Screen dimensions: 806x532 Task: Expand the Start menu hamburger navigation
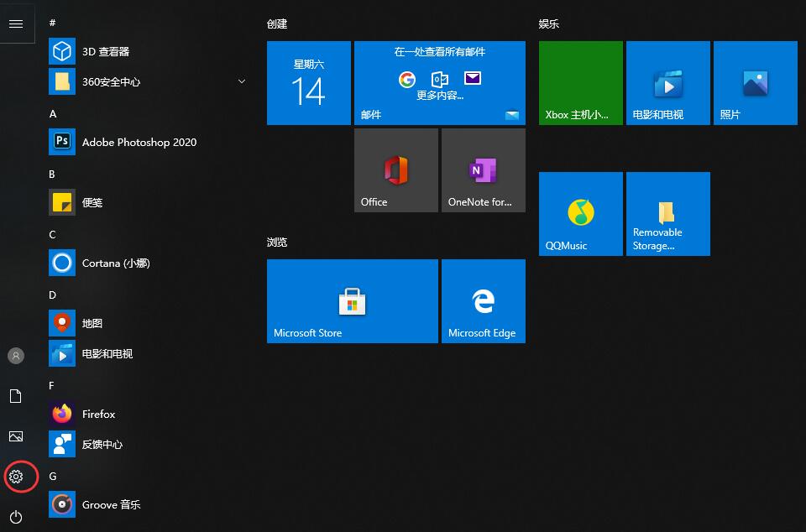(x=16, y=23)
